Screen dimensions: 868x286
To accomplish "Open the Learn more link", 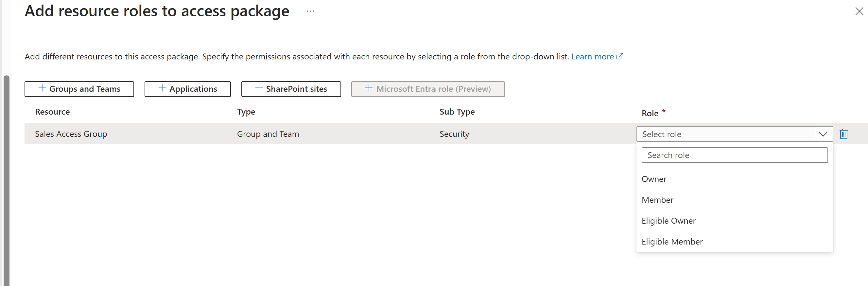I will coord(592,56).
